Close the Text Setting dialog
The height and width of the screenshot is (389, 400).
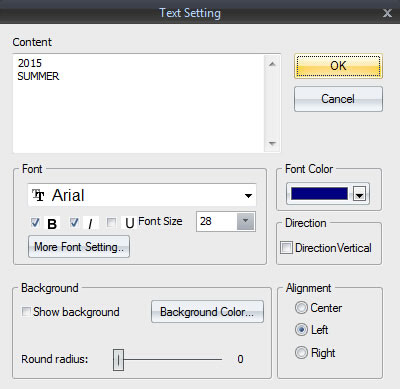click(387, 13)
